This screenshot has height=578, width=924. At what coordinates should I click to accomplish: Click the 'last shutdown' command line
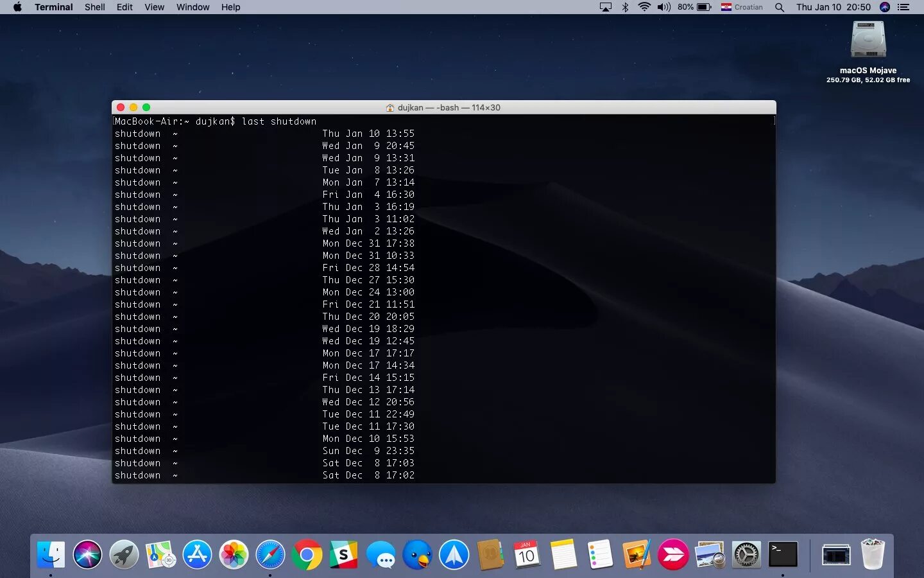coord(279,121)
